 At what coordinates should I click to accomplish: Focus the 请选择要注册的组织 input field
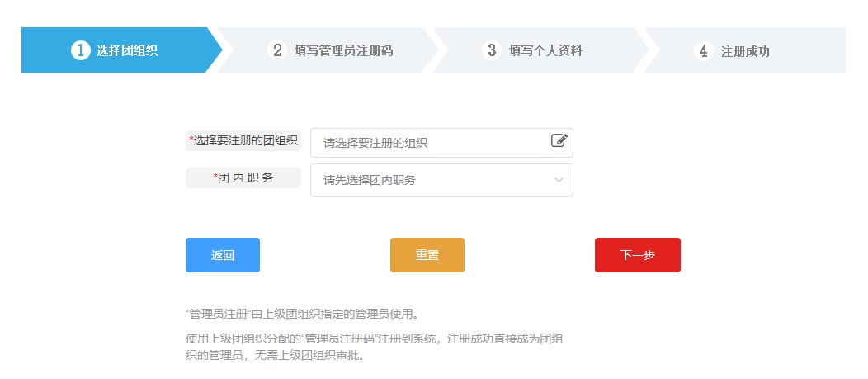(x=429, y=143)
